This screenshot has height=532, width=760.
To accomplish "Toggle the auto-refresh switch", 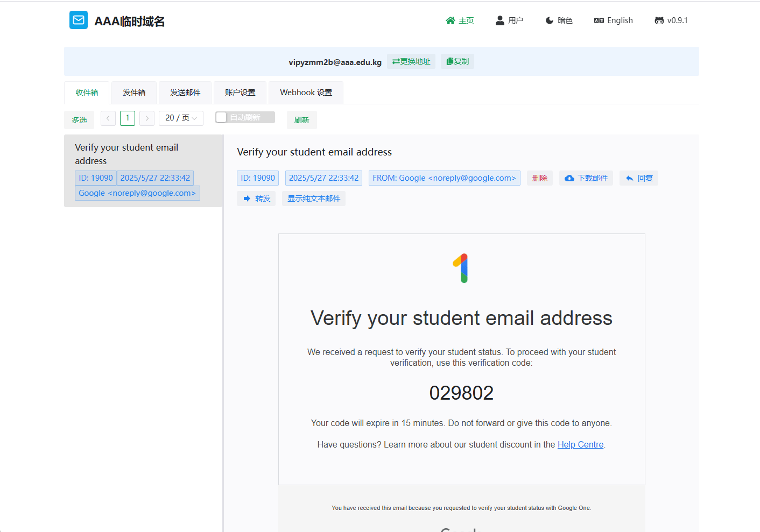I will [x=245, y=117].
